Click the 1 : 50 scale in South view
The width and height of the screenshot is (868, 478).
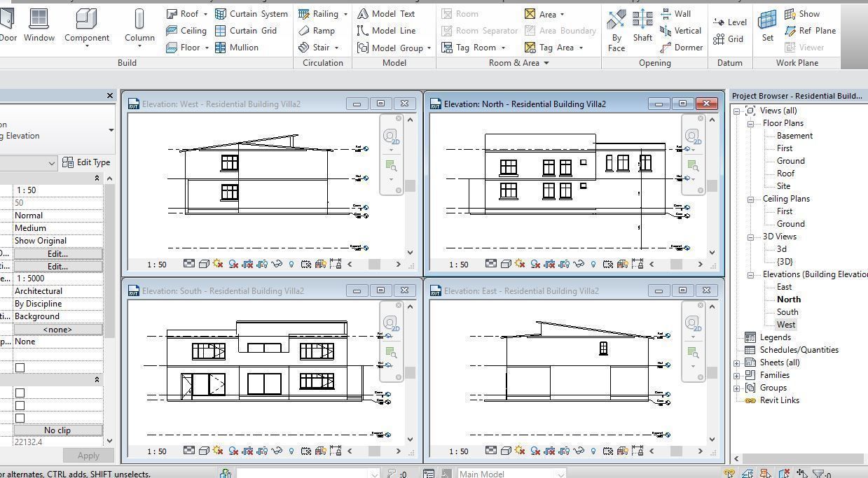[157, 451]
